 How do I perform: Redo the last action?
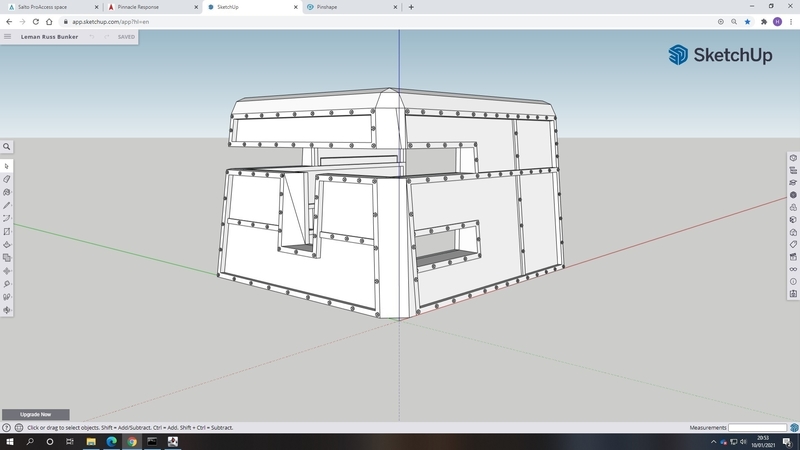click(x=107, y=37)
